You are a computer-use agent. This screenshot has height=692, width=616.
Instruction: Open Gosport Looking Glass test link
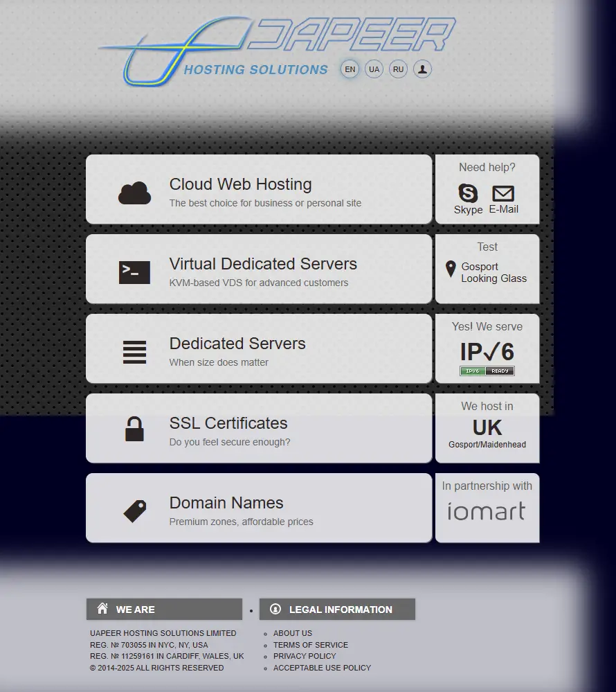[x=494, y=272]
